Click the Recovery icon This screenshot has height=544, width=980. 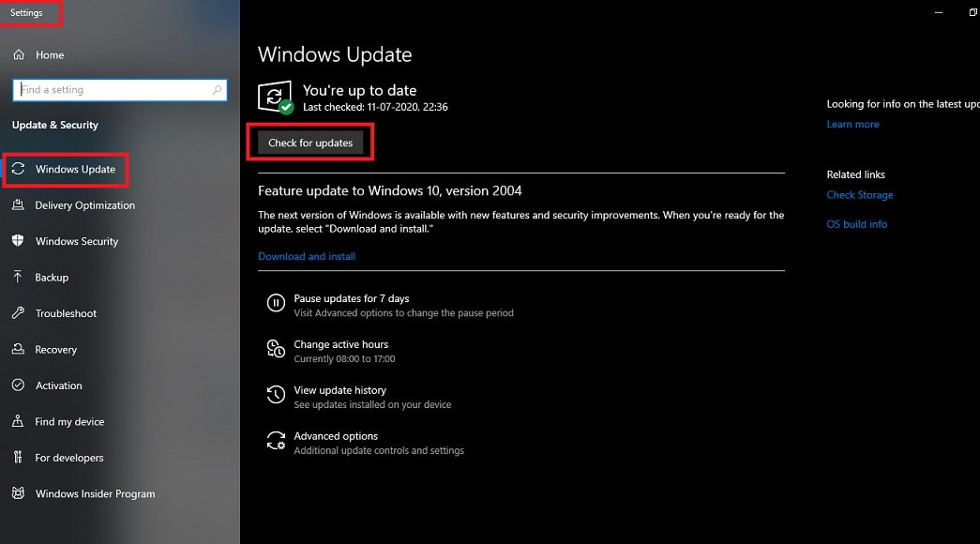(x=18, y=349)
